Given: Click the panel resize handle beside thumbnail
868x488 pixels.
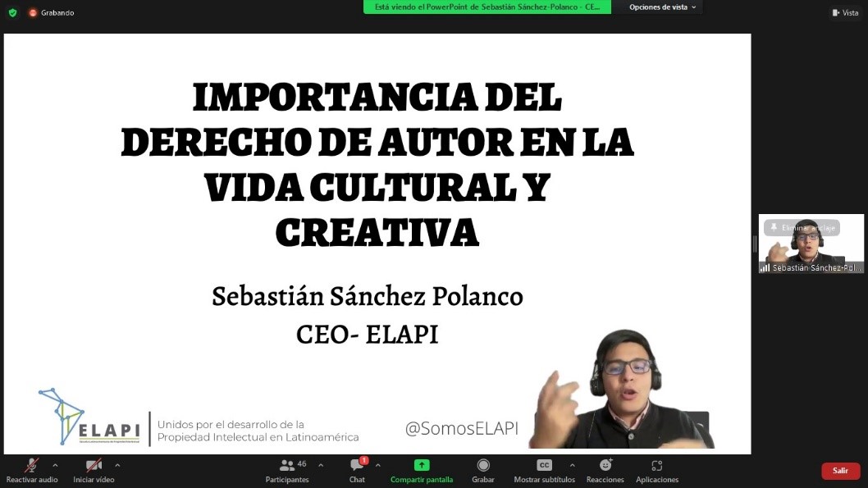Looking at the screenshot, I should tap(755, 244).
